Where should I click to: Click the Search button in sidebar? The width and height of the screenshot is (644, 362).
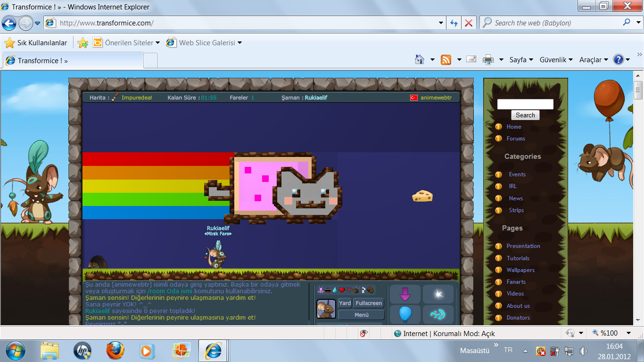(525, 115)
